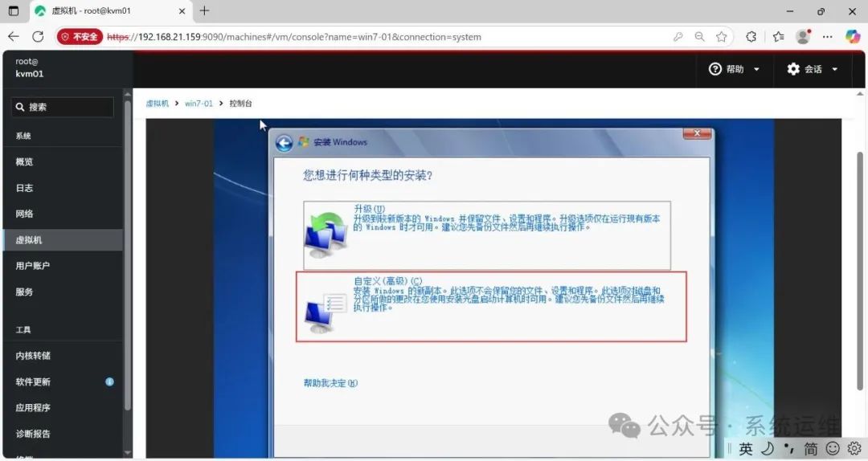
Task: Open the tab actions icon at top-left
Action: click(14, 10)
